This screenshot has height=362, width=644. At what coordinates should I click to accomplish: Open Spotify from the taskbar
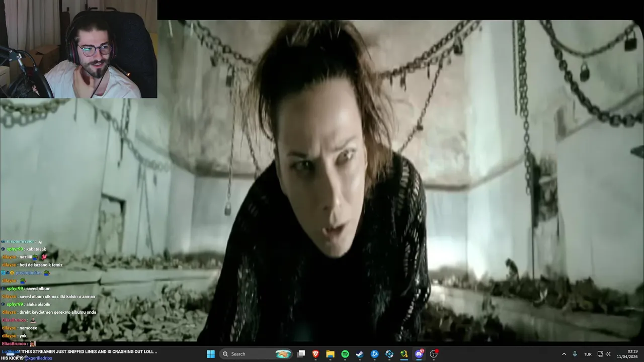345,354
